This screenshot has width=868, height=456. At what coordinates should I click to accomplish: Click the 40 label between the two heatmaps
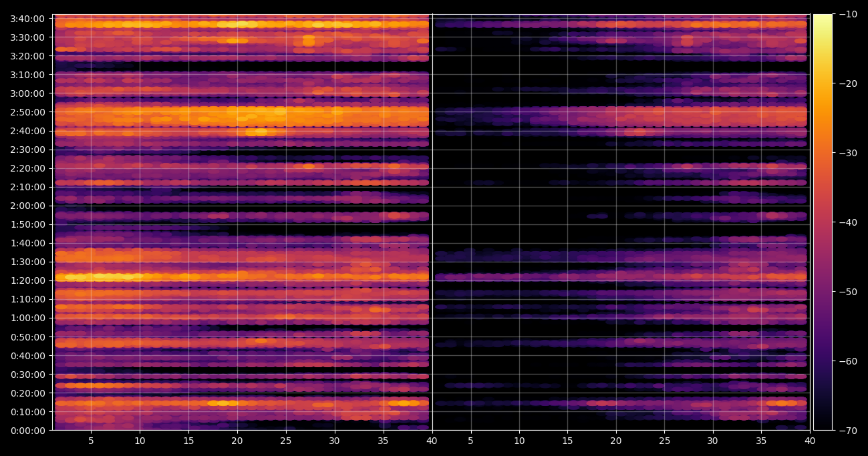click(x=432, y=441)
